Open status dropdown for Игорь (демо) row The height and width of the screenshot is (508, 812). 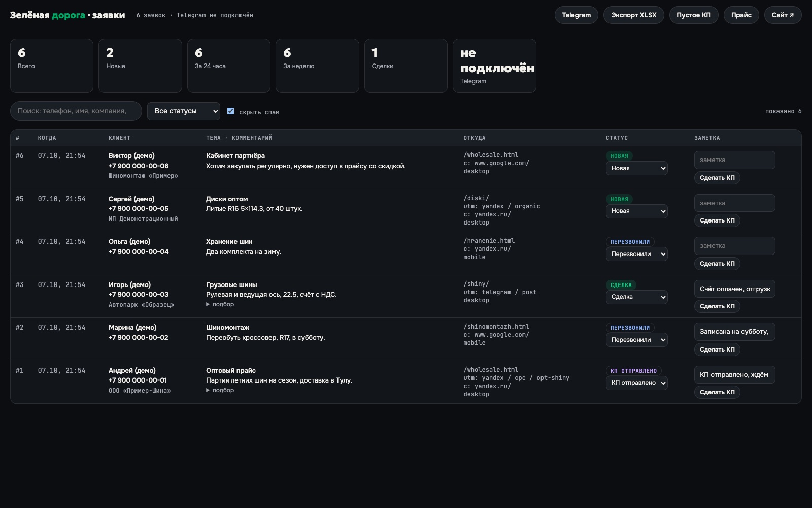point(636,297)
